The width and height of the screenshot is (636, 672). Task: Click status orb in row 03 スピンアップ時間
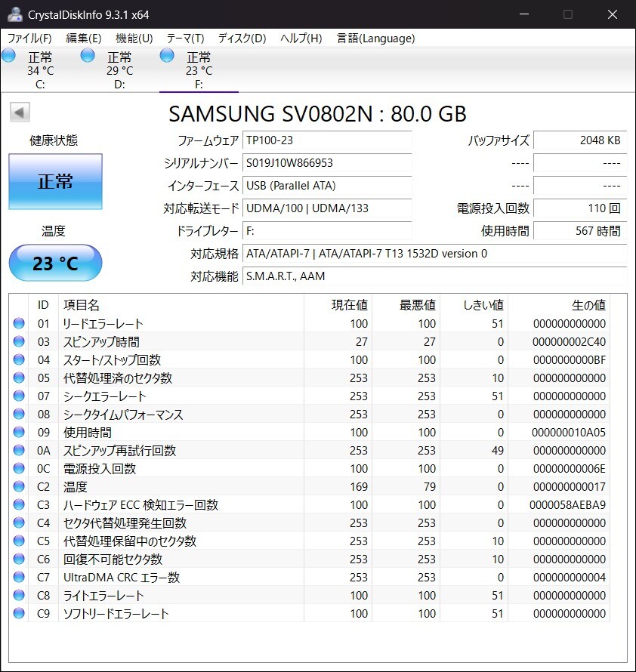click(x=19, y=341)
